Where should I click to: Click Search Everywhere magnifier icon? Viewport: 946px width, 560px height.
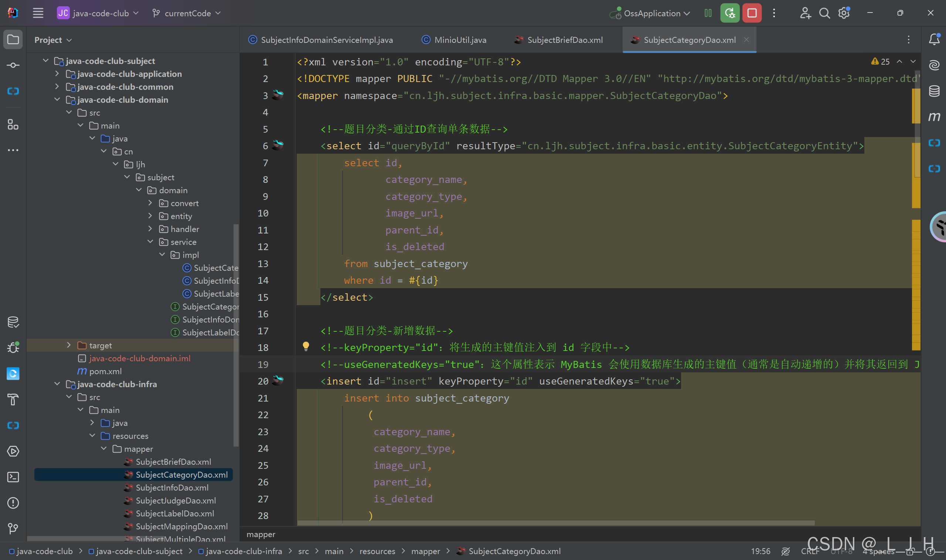click(824, 13)
